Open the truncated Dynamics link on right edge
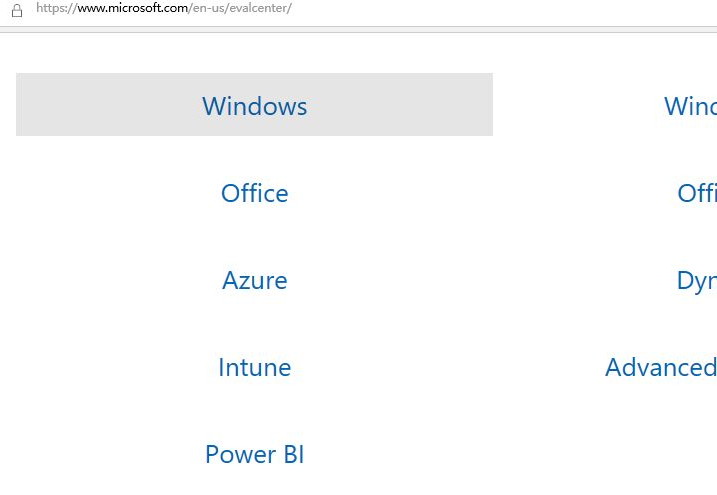717x495 pixels. pyautogui.click(x=697, y=280)
